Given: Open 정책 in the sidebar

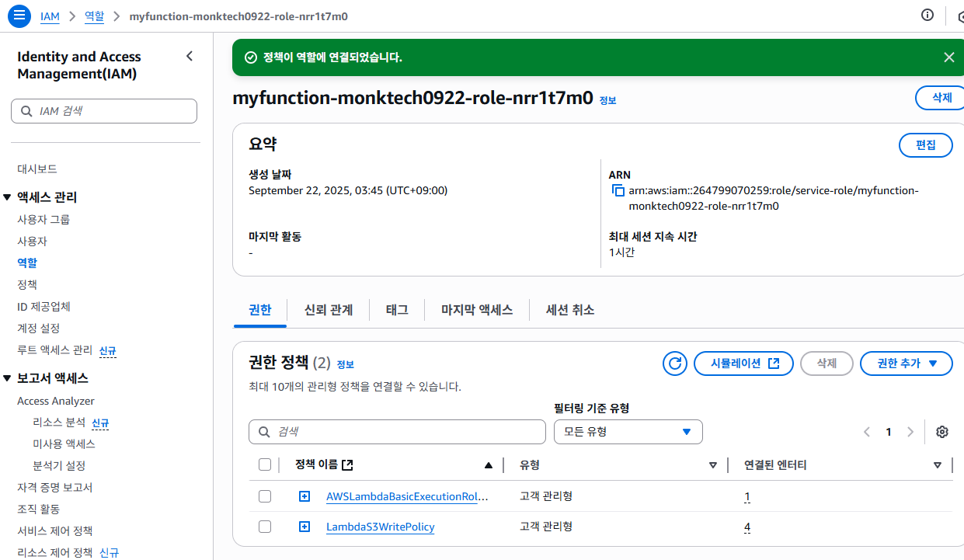Looking at the screenshot, I should coord(27,285).
